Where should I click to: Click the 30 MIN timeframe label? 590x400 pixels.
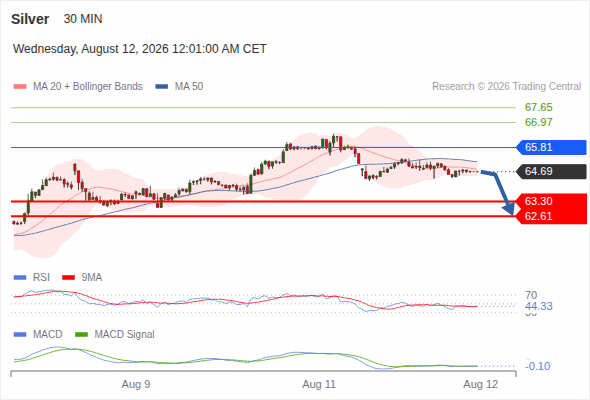(x=83, y=19)
